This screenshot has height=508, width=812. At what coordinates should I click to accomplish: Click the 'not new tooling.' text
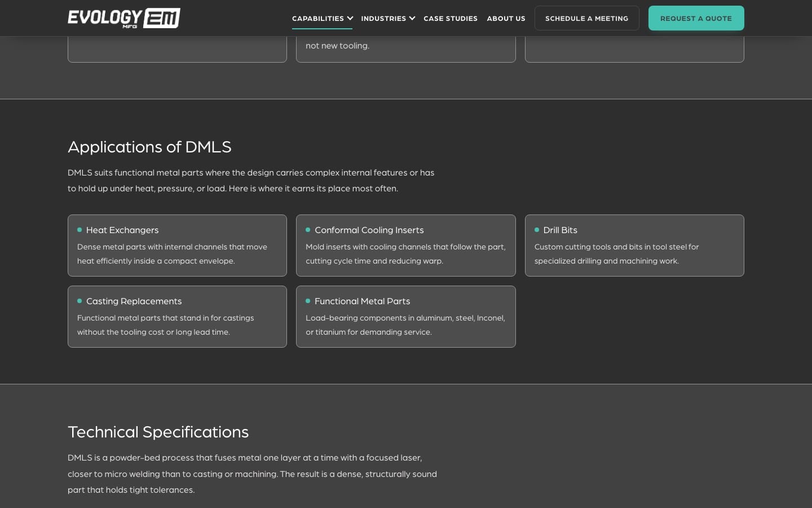tap(337, 45)
